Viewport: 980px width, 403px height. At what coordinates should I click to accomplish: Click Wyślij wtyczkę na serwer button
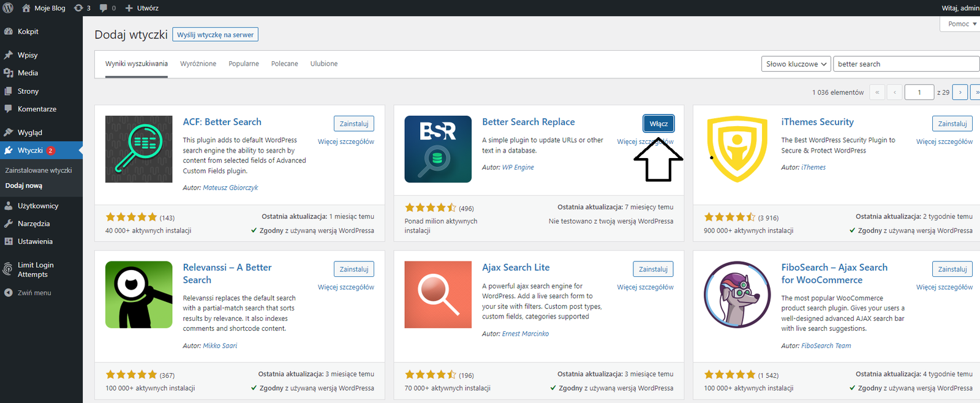pos(215,34)
